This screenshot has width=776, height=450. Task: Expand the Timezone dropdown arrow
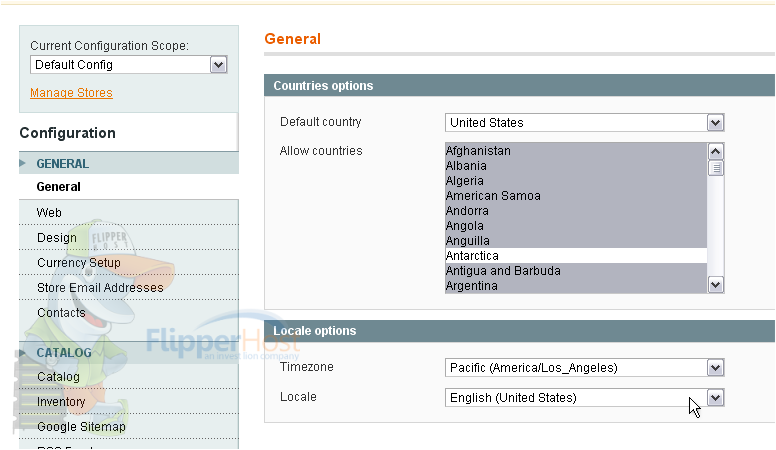[715, 367]
